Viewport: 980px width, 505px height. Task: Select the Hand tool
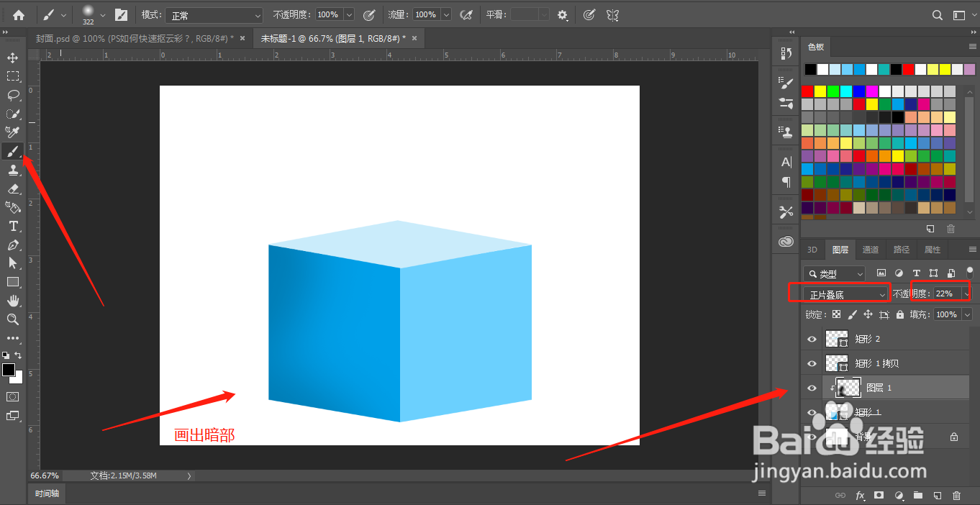point(13,301)
